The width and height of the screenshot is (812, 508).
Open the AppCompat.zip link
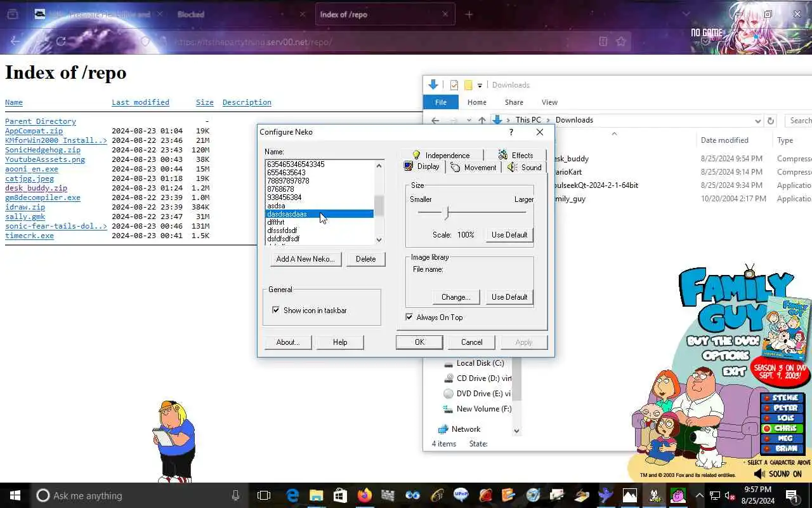(34, 131)
